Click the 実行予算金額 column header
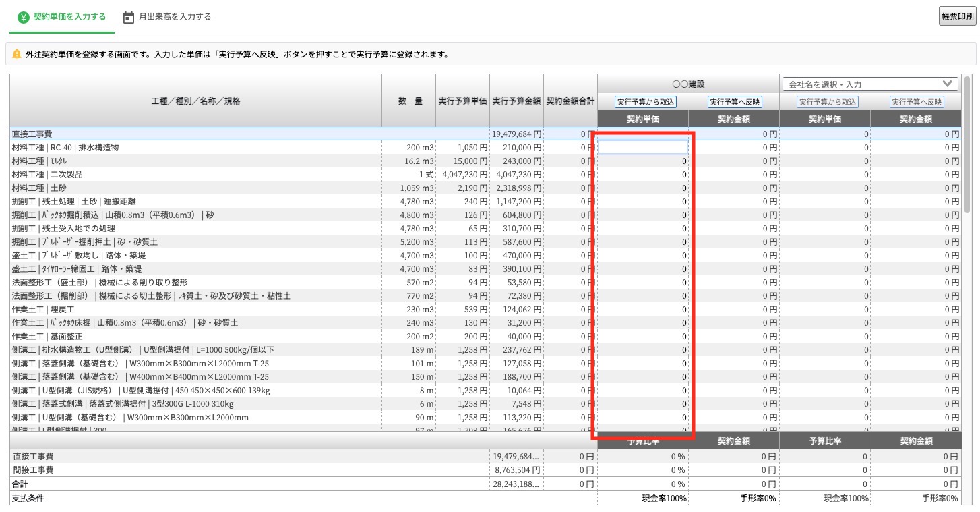The image size is (980, 512). (x=516, y=101)
